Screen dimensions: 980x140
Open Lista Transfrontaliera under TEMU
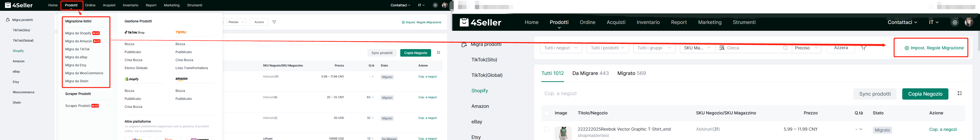coord(192,68)
